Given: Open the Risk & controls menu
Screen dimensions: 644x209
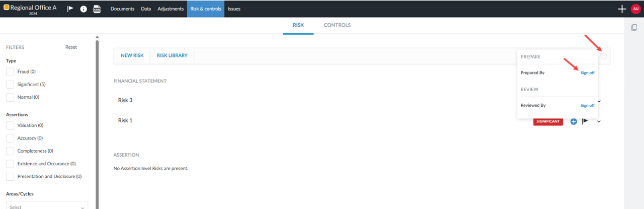Looking at the screenshot, I should (206, 9).
